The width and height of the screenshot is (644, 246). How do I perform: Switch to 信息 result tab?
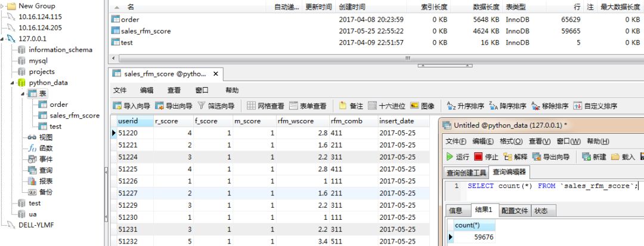(x=456, y=211)
